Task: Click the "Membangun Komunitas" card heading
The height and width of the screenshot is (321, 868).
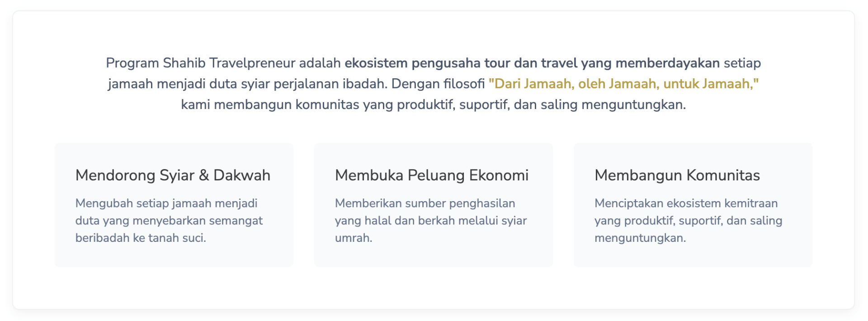Action: (x=677, y=175)
